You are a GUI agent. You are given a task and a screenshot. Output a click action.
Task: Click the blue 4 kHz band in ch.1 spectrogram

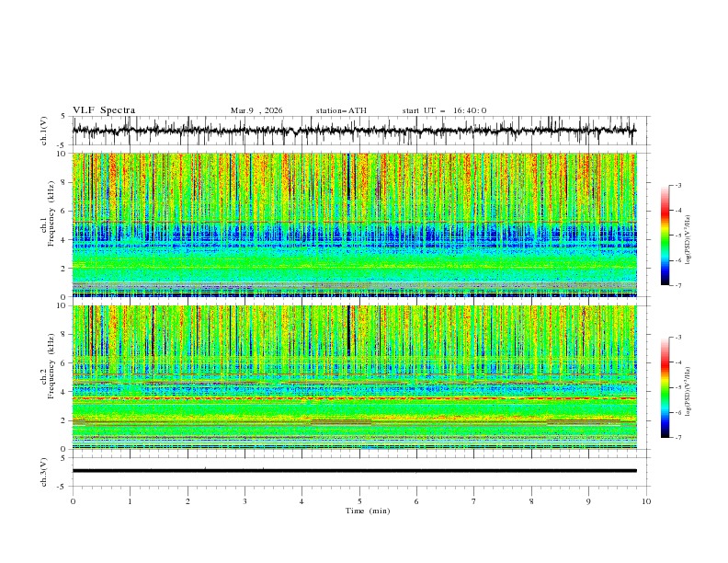tap(354, 235)
